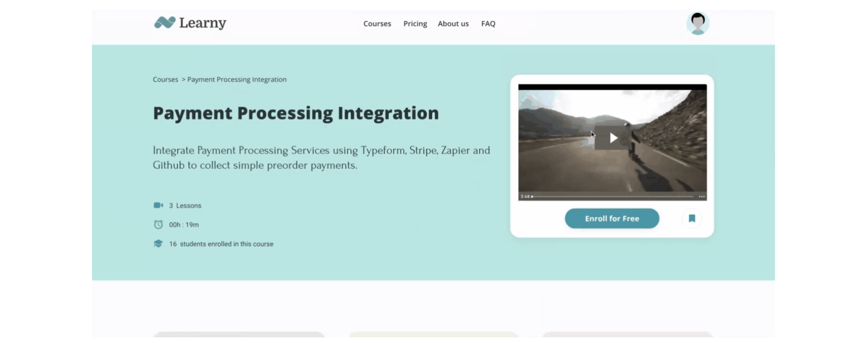Go to the Pricing page
This screenshot has height=343, width=868.
point(415,24)
